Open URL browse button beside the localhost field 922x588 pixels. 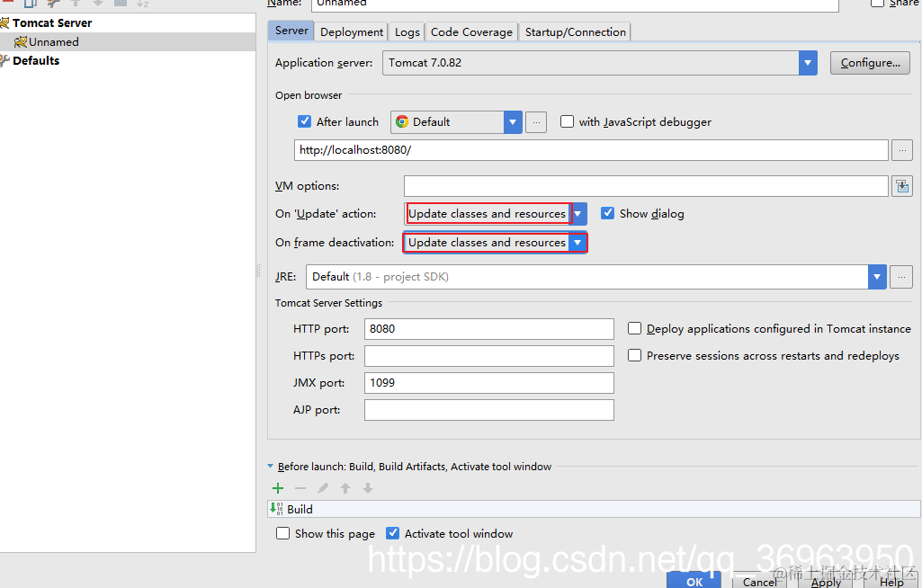(902, 150)
